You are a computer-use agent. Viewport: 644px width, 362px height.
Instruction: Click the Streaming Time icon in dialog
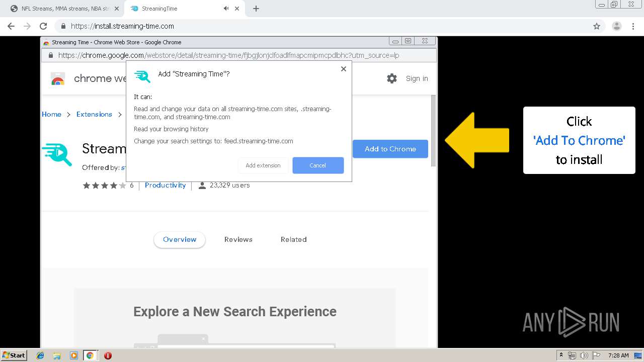(x=142, y=76)
